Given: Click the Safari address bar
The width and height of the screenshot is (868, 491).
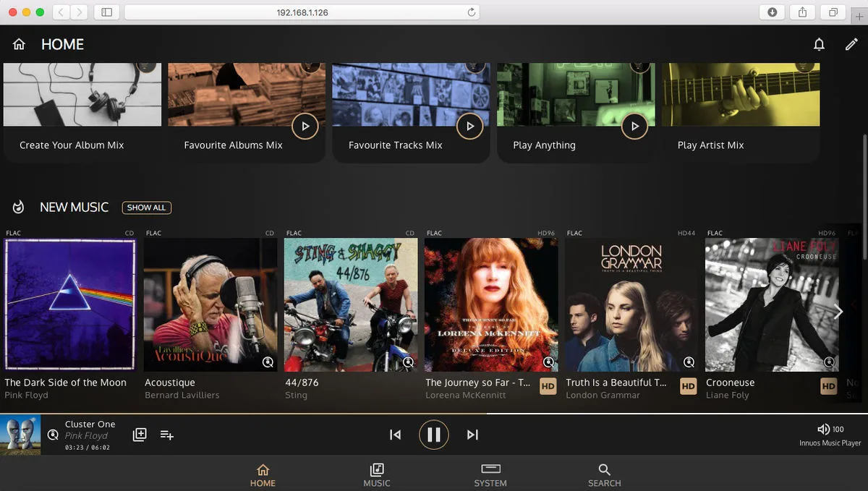Looking at the screenshot, I should [302, 12].
